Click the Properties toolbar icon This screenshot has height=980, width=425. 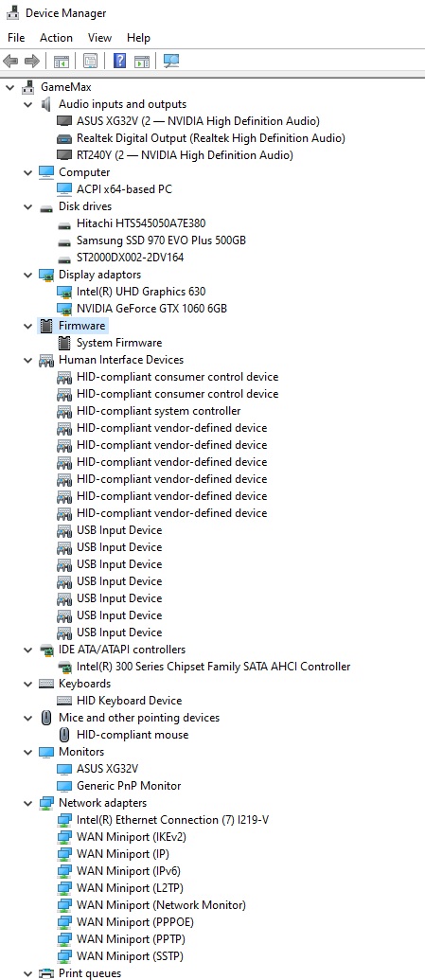point(91,61)
